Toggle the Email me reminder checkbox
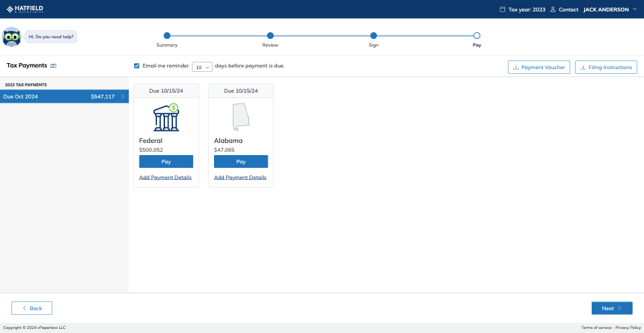Viewport: 644px width, 333px height. (137, 66)
